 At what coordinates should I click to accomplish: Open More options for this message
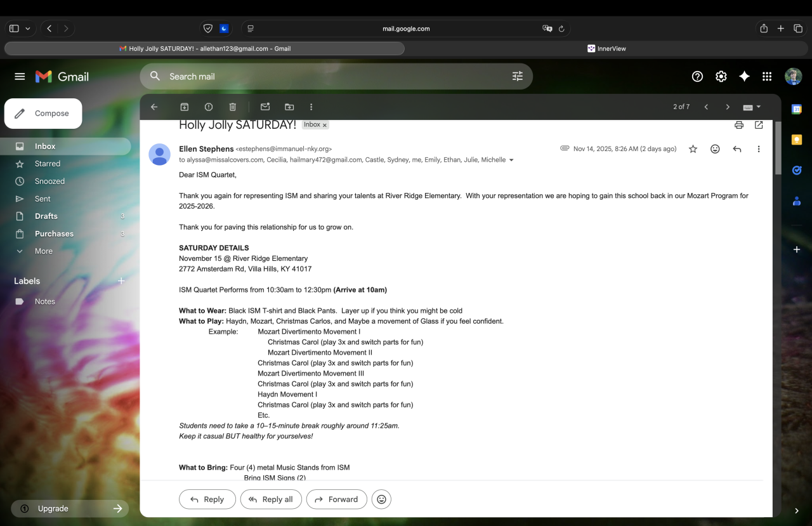point(759,149)
